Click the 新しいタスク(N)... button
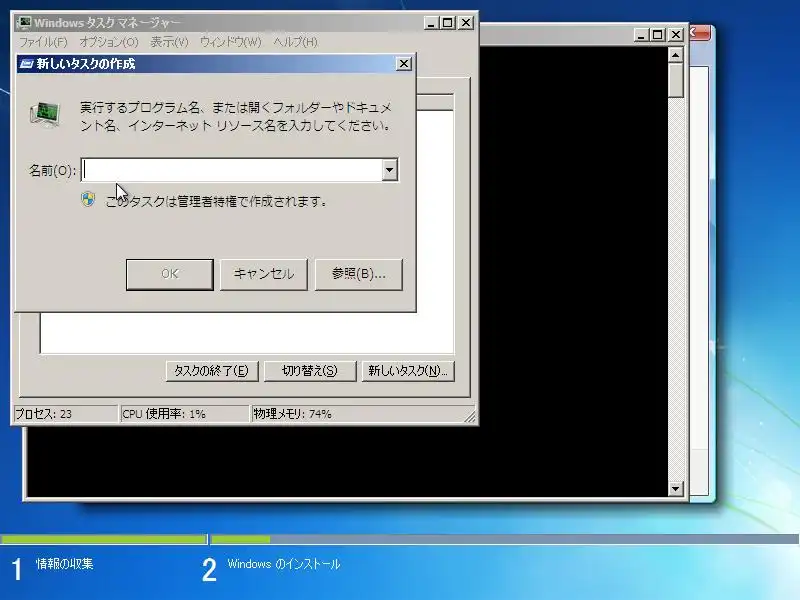This screenshot has height=600, width=800. pos(408,371)
